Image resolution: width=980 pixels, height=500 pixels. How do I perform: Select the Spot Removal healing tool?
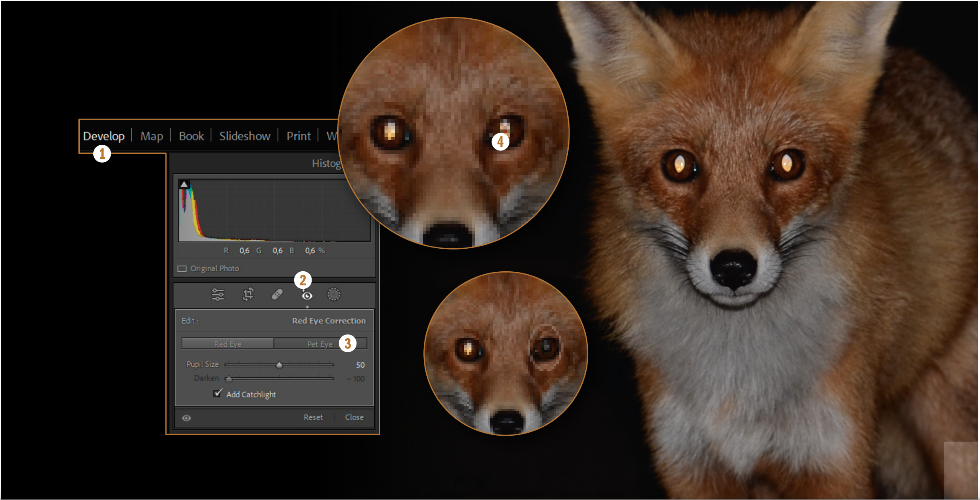click(x=277, y=295)
